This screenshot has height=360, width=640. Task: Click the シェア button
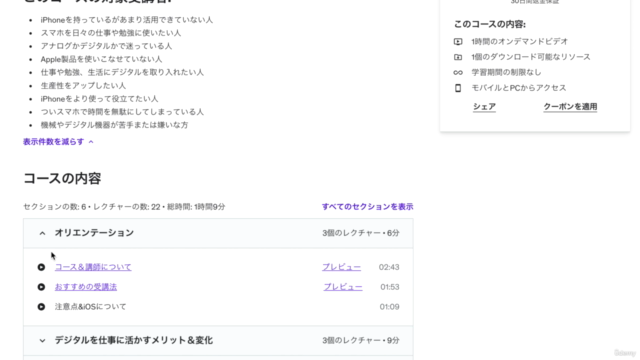pyautogui.click(x=484, y=107)
